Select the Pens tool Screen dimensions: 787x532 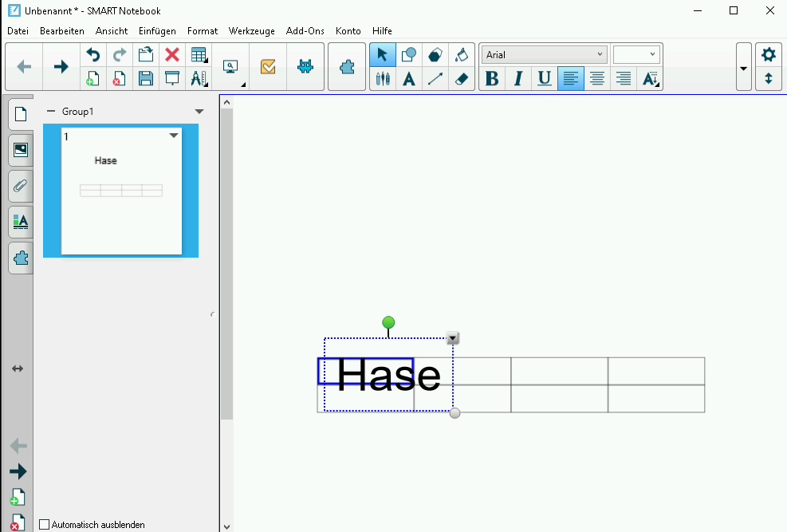(x=383, y=79)
